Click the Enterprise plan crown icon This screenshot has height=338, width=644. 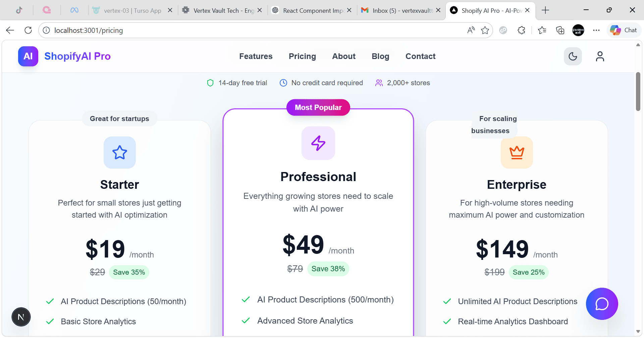[517, 153]
